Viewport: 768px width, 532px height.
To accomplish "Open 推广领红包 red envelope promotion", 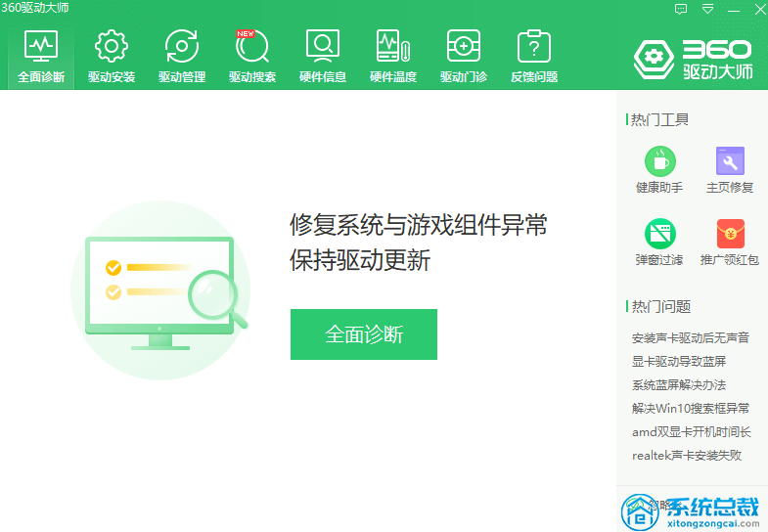I will coord(730,242).
